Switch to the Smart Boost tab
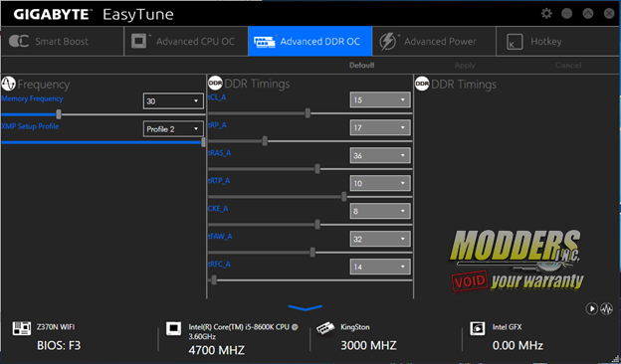621x364 pixels. click(62, 41)
